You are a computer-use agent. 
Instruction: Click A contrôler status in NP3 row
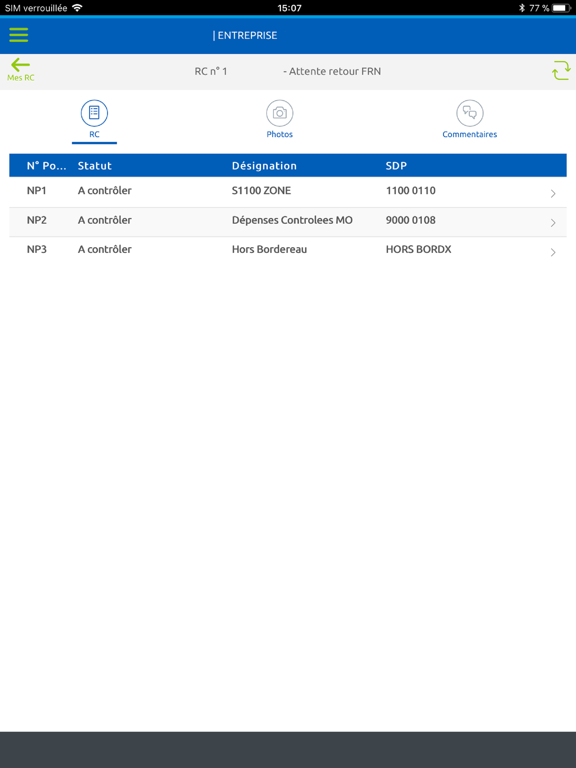[104, 249]
